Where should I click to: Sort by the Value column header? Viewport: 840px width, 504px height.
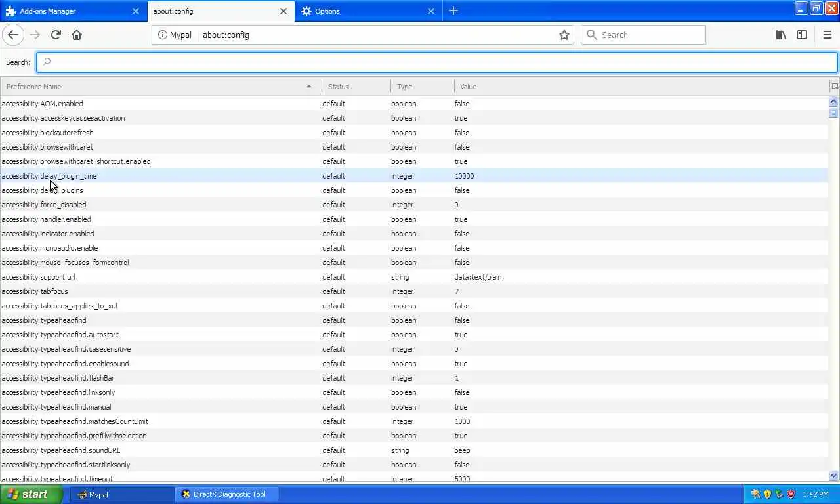coord(642,86)
